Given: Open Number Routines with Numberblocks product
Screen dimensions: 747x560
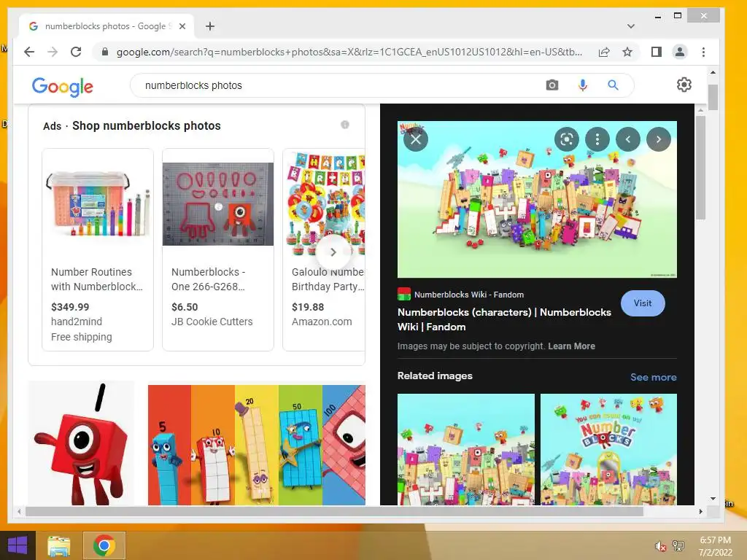Looking at the screenshot, I should click(98, 250).
